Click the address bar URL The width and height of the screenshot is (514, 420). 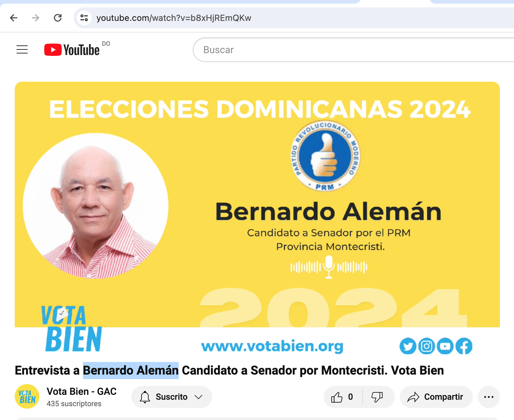click(x=174, y=18)
